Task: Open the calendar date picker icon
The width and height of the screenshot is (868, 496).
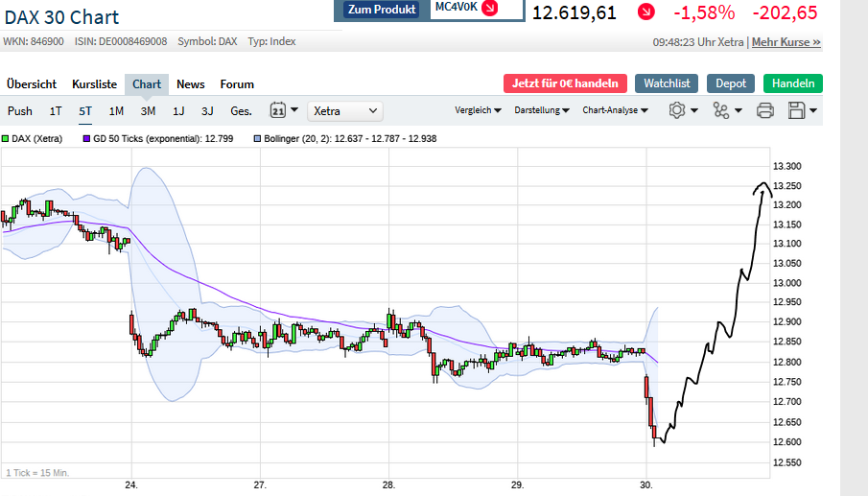Action: point(278,110)
